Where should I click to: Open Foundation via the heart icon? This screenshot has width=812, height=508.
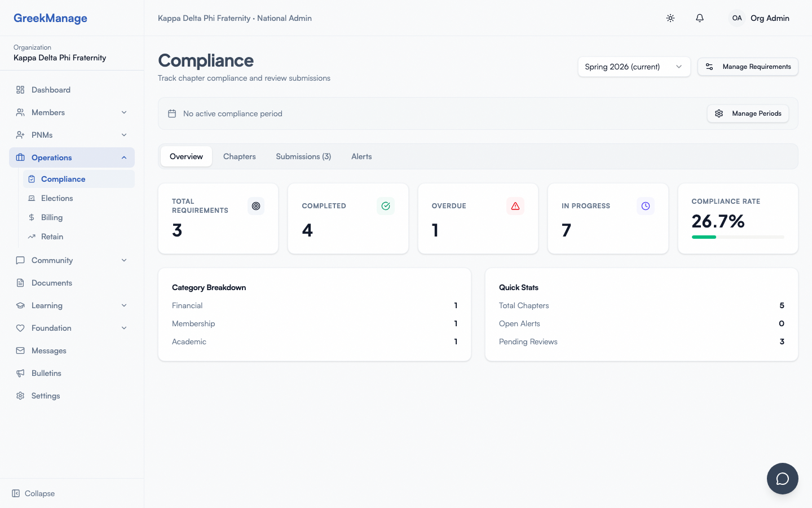pyautogui.click(x=19, y=328)
